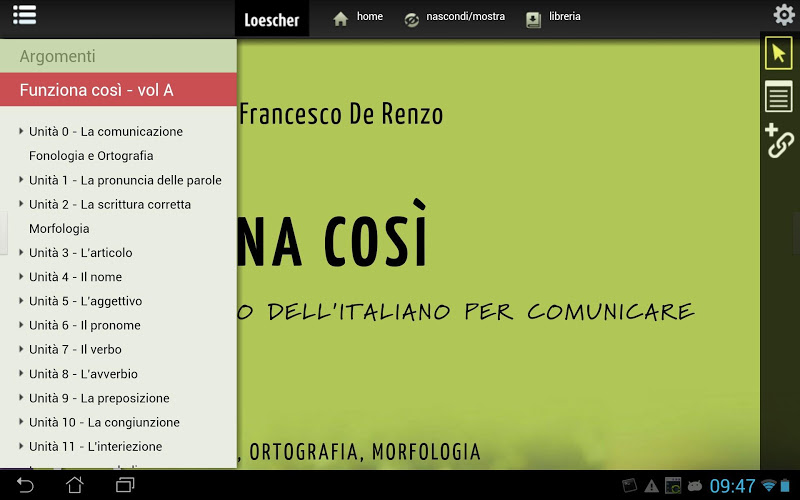The image size is (800, 500).
Task: Tap the Android robot notification icon
Action: 694,486
